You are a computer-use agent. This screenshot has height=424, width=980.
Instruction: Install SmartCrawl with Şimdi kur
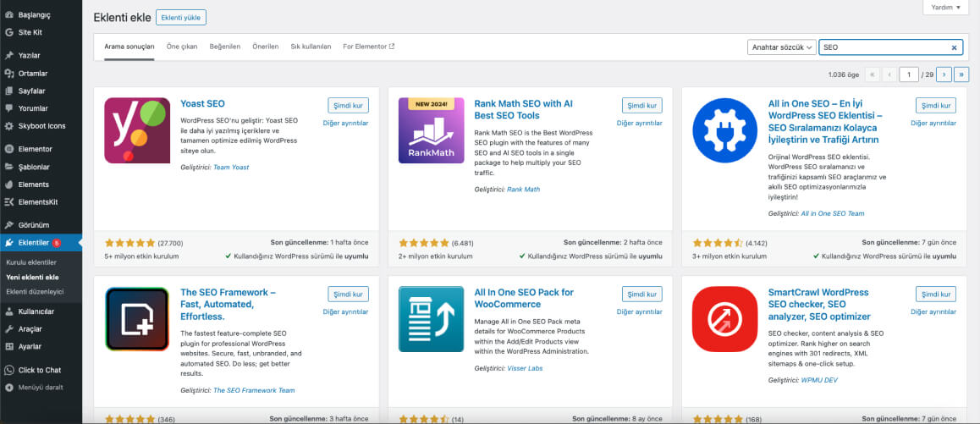point(936,294)
